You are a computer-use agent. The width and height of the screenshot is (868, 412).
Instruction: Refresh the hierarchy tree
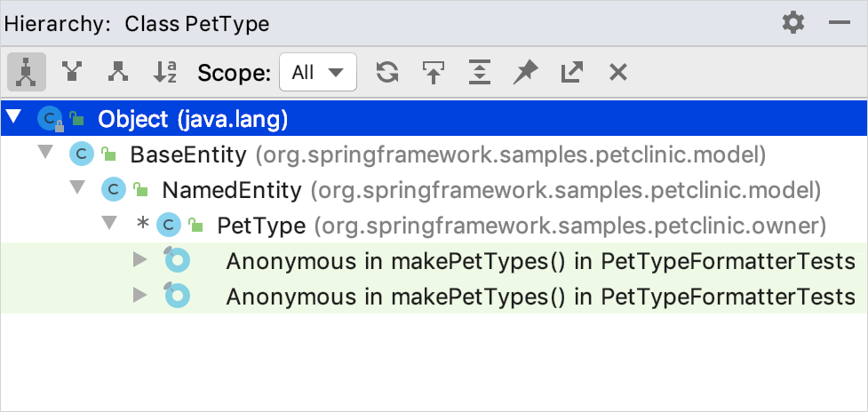tap(387, 73)
